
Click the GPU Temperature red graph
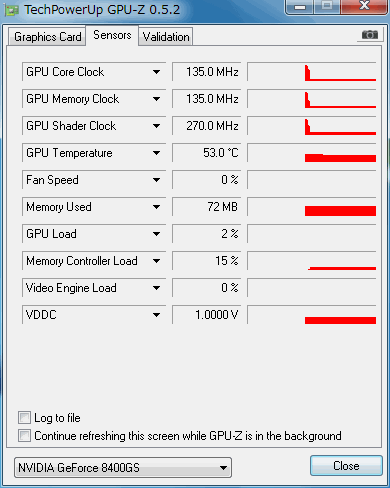312,153
